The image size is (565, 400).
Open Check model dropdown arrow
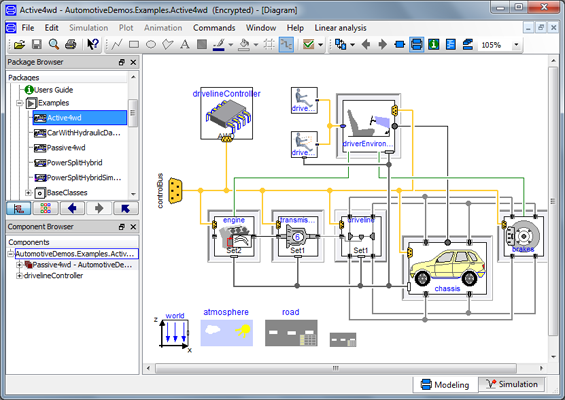point(320,45)
